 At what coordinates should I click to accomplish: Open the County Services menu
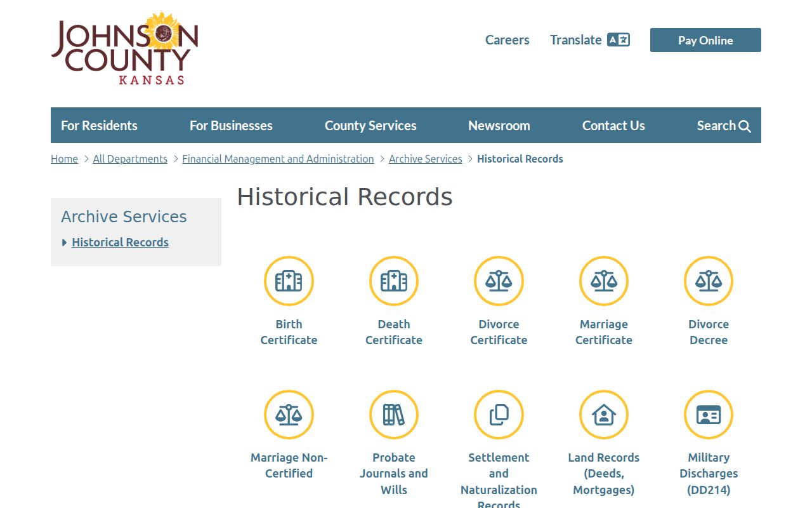click(370, 126)
